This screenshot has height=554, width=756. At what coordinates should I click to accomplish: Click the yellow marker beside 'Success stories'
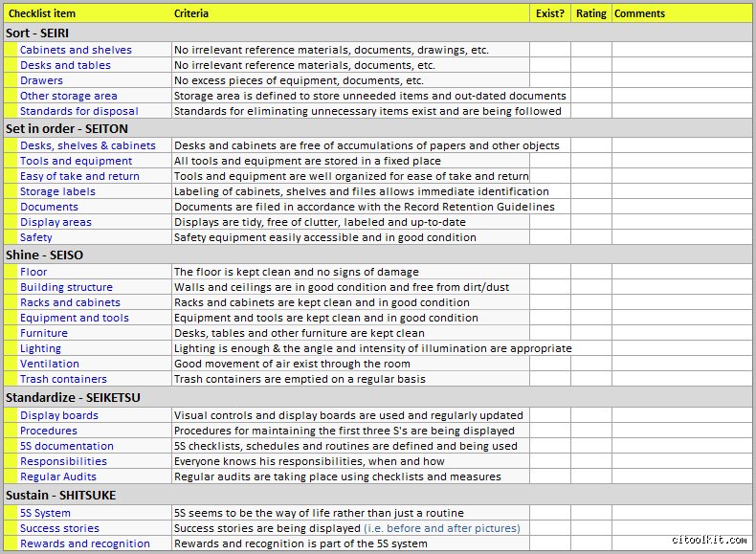tap(11, 528)
